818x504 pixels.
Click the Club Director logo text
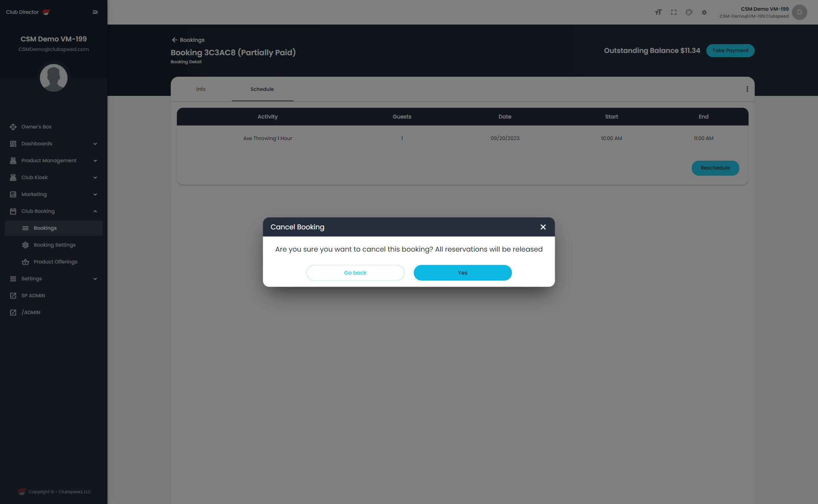(x=22, y=12)
